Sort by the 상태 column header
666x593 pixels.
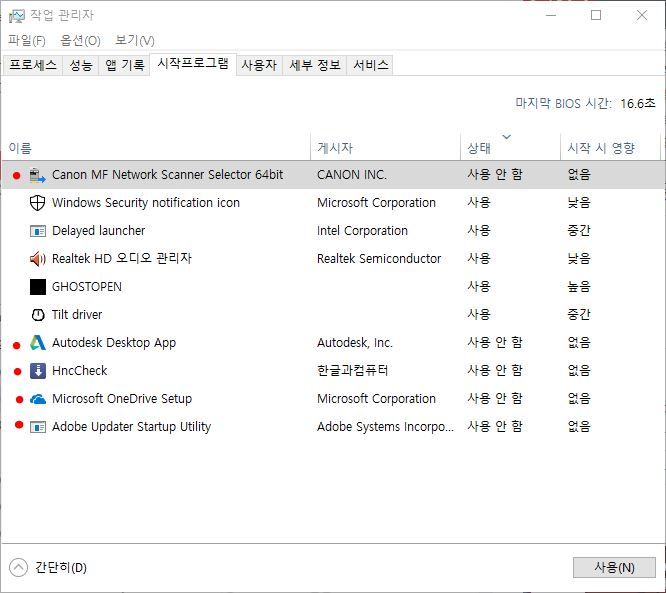[510, 147]
